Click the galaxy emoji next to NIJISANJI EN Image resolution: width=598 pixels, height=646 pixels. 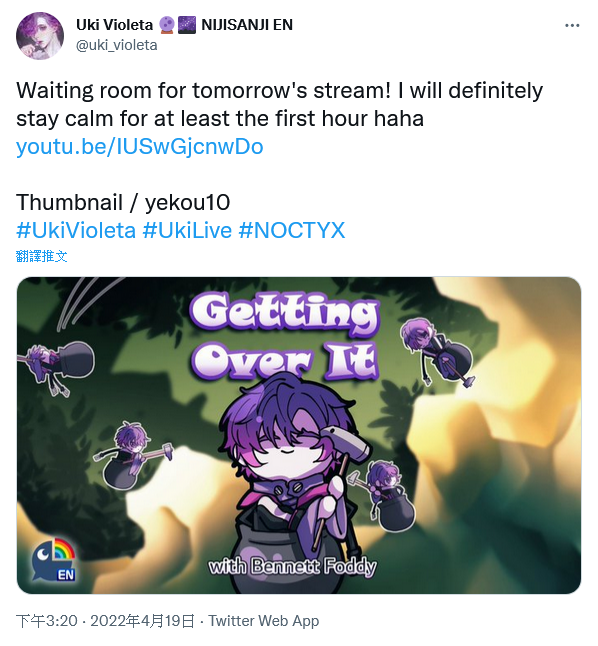coord(187,25)
